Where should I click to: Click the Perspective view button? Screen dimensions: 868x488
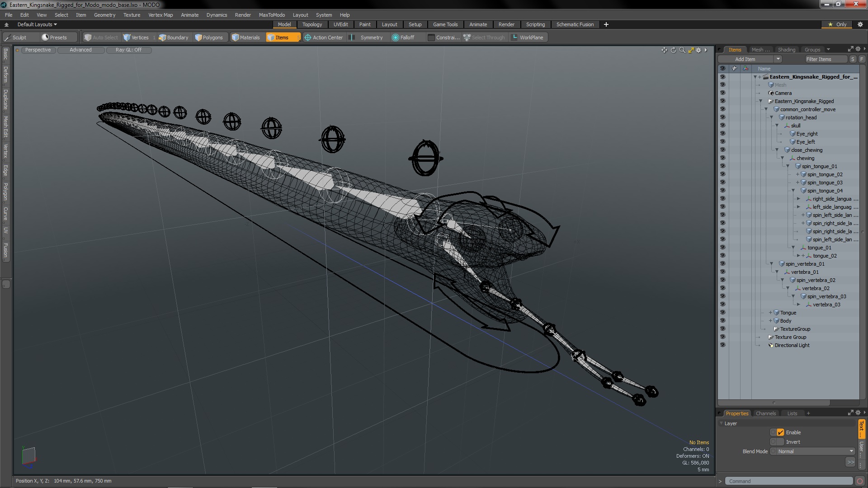(x=38, y=50)
